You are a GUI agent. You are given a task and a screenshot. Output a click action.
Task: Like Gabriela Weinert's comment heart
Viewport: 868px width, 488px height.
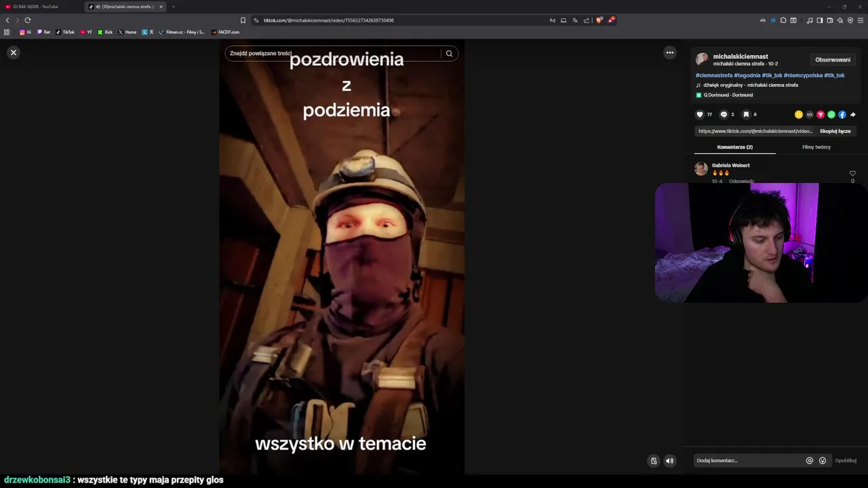pyautogui.click(x=852, y=174)
